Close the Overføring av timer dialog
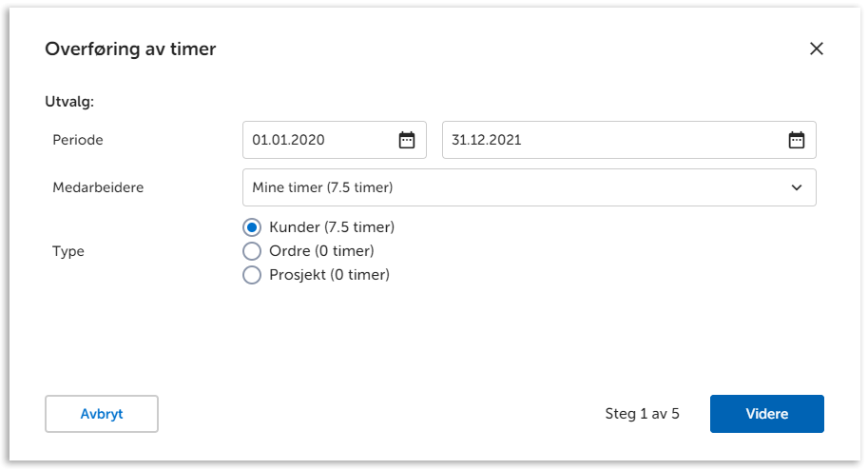The width and height of the screenshot is (868, 470). click(x=816, y=49)
